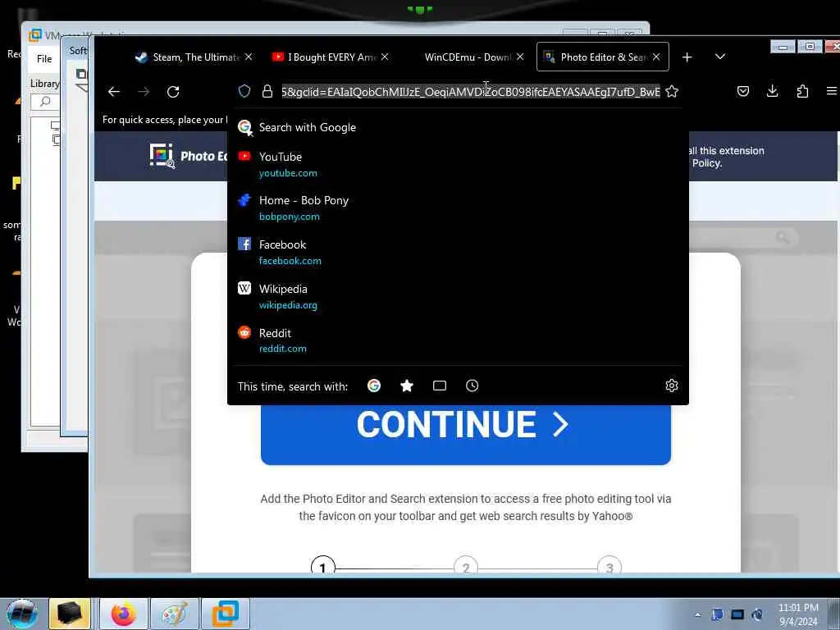Open a new tab with plus button
The image size is (840, 630).
pos(687,57)
